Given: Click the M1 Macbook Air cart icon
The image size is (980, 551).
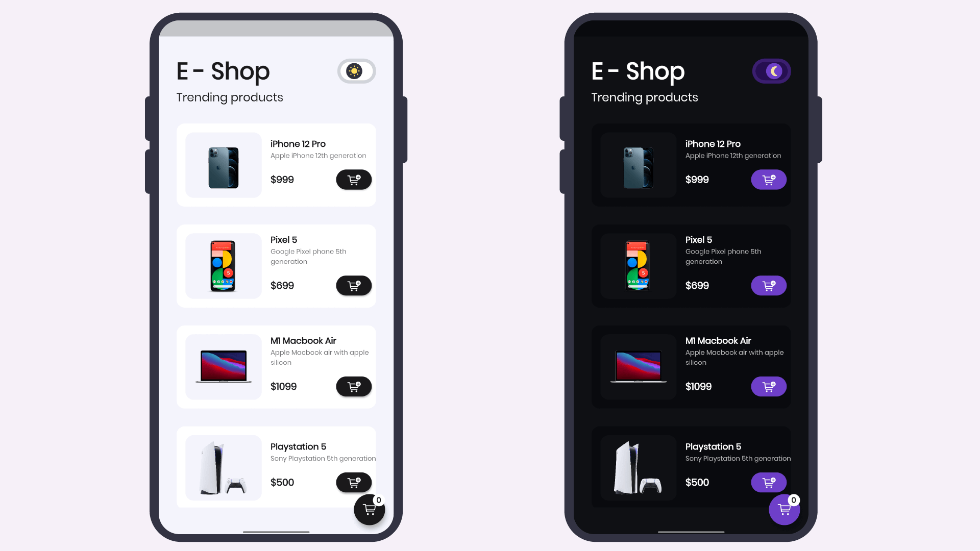Looking at the screenshot, I should [354, 386].
